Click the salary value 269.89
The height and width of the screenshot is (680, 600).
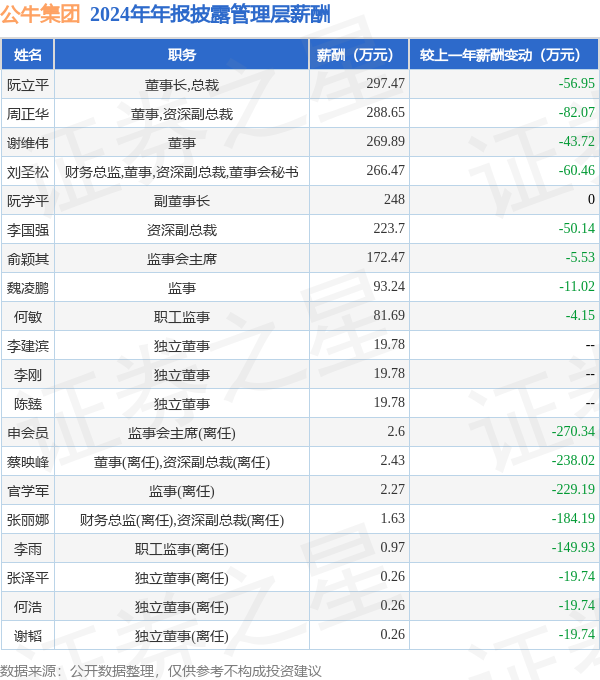click(385, 141)
